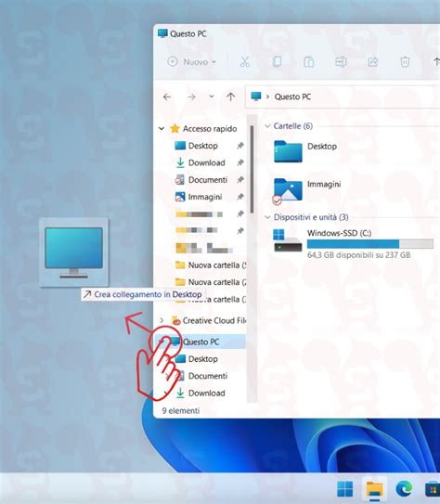440x504 pixels.
Task: Click the text 64,3 GB disponibili su 237 GB
Action: coord(358,255)
